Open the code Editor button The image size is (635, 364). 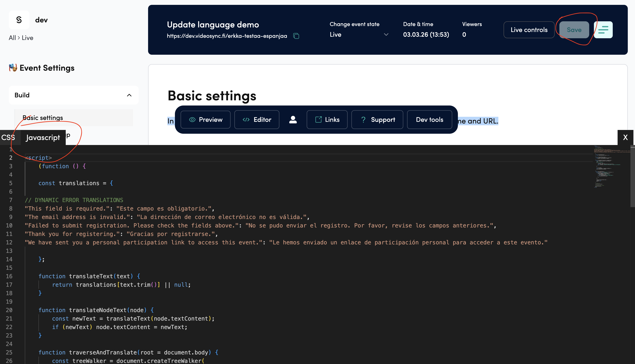point(257,119)
